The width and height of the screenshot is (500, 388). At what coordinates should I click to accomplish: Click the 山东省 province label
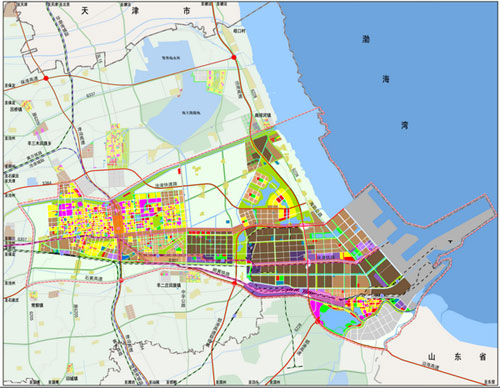click(x=457, y=356)
